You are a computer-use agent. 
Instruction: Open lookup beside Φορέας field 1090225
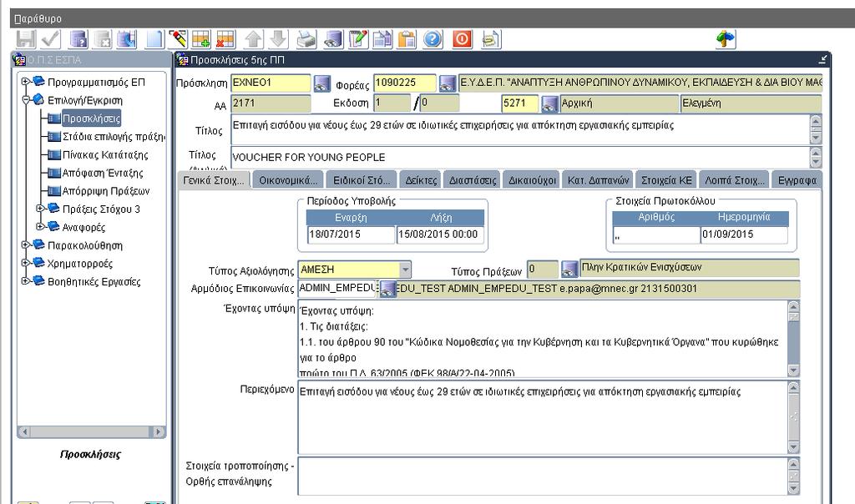point(448,84)
